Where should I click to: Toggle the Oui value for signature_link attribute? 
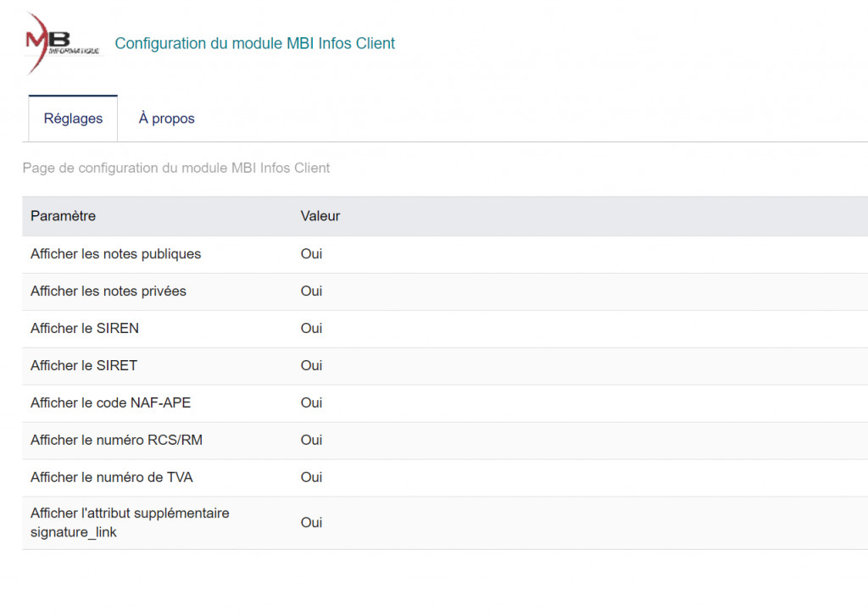(311, 523)
